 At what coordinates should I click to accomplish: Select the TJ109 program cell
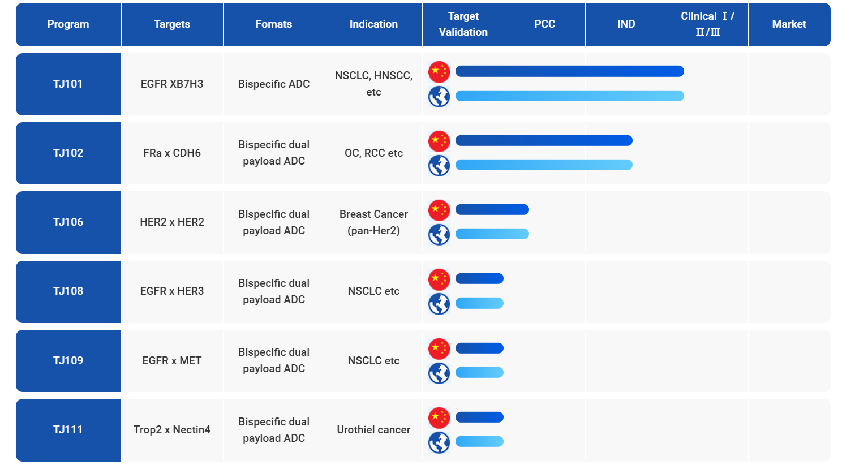(x=68, y=361)
